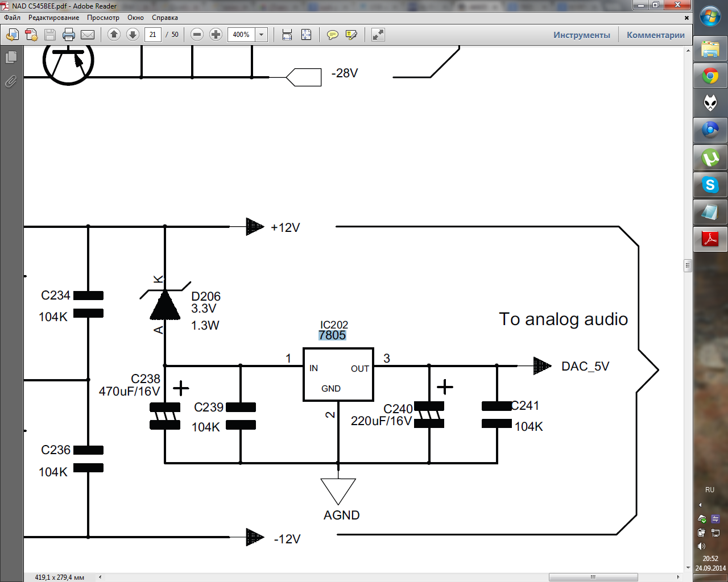
Task: Open the Просмотр menu
Action: point(103,18)
